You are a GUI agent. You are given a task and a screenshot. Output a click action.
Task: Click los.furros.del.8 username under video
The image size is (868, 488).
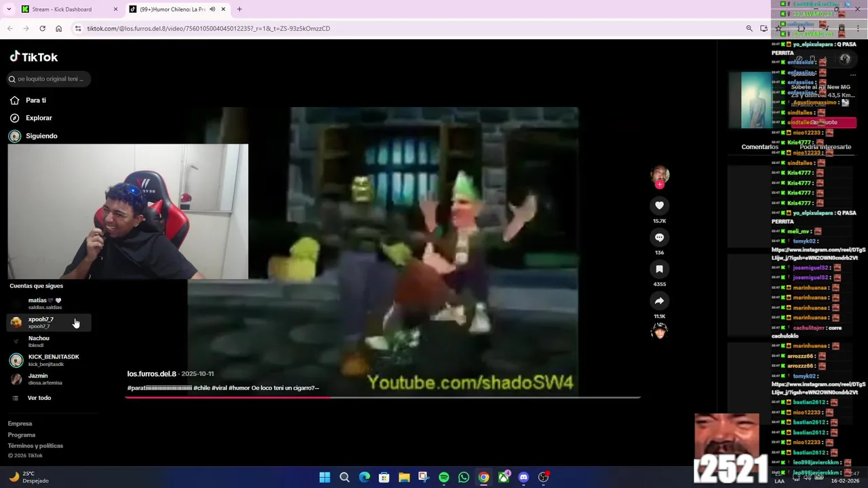point(151,373)
